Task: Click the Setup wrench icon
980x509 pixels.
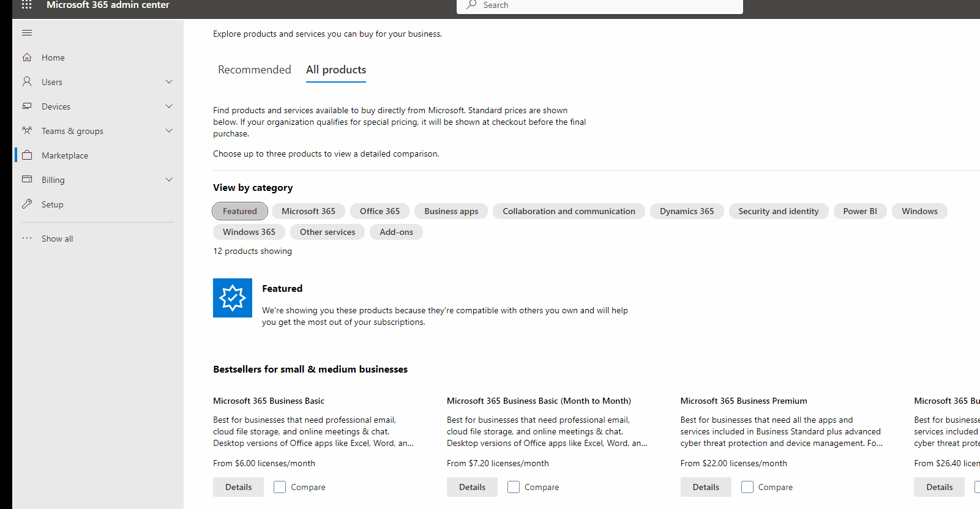Action: [x=27, y=204]
